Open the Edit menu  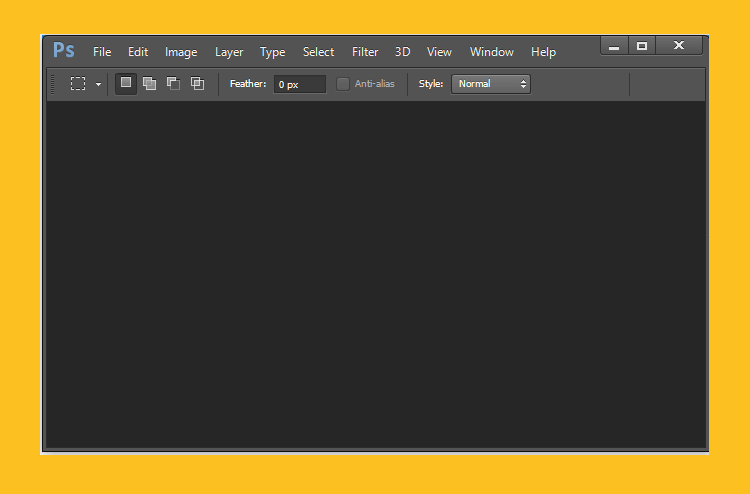138,52
